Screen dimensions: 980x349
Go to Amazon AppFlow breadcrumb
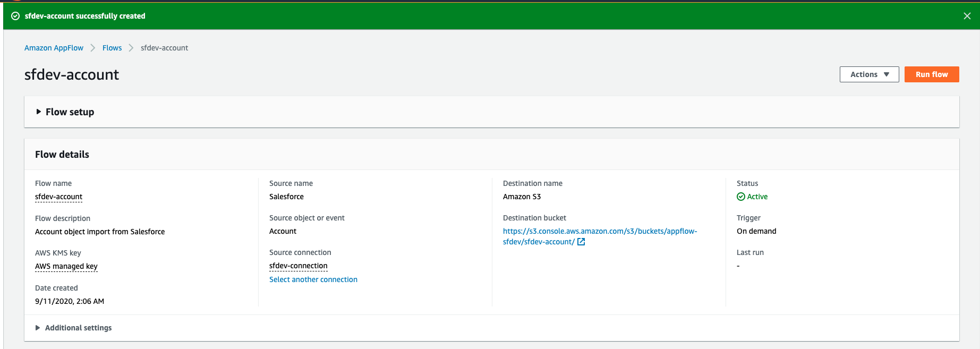(x=54, y=48)
